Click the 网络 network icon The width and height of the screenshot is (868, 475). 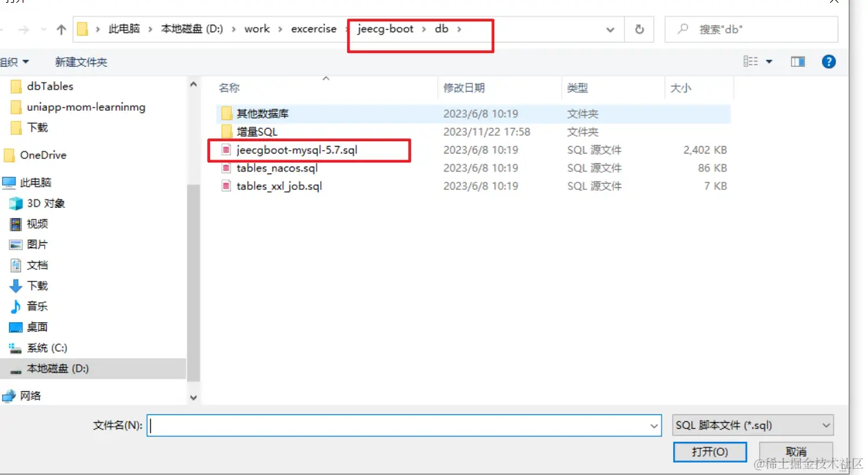coord(9,396)
